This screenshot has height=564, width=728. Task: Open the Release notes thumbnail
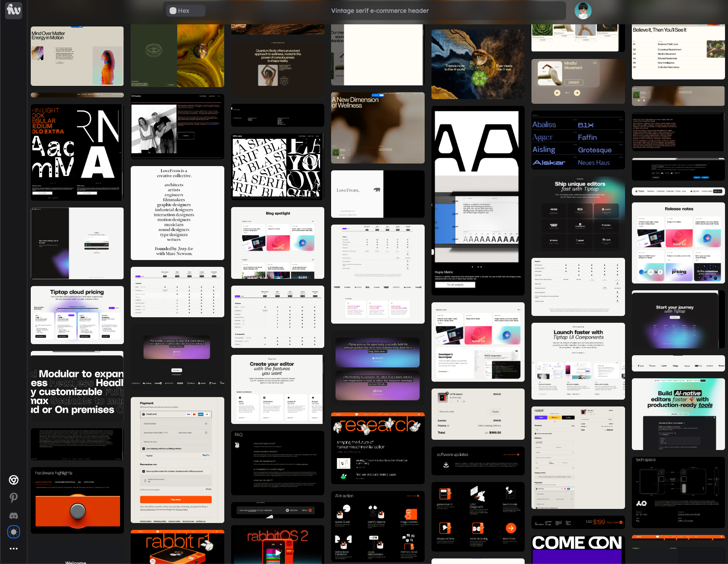point(678,243)
